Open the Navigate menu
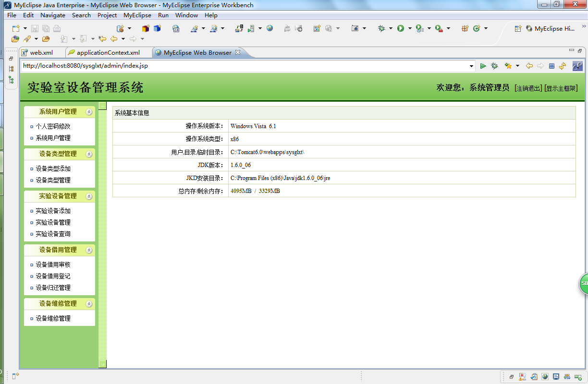This screenshot has width=588, height=384. (x=53, y=15)
